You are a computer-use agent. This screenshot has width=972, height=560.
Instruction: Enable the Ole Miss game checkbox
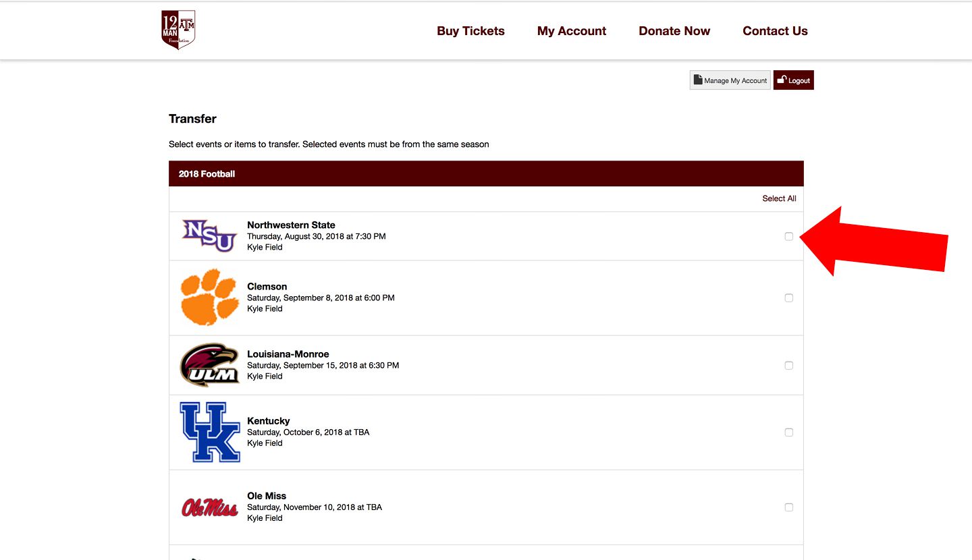789,507
